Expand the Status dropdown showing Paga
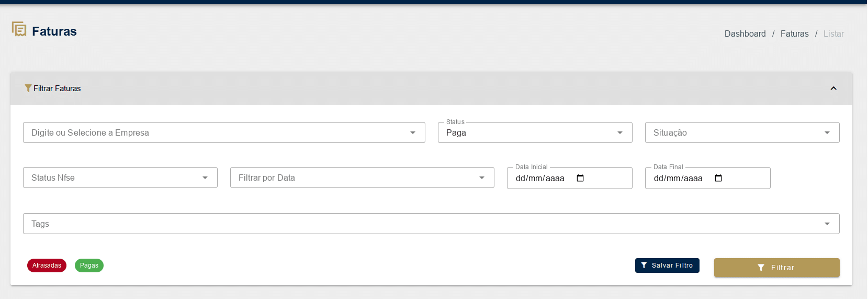This screenshot has width=868, height=299. [620, 133]
